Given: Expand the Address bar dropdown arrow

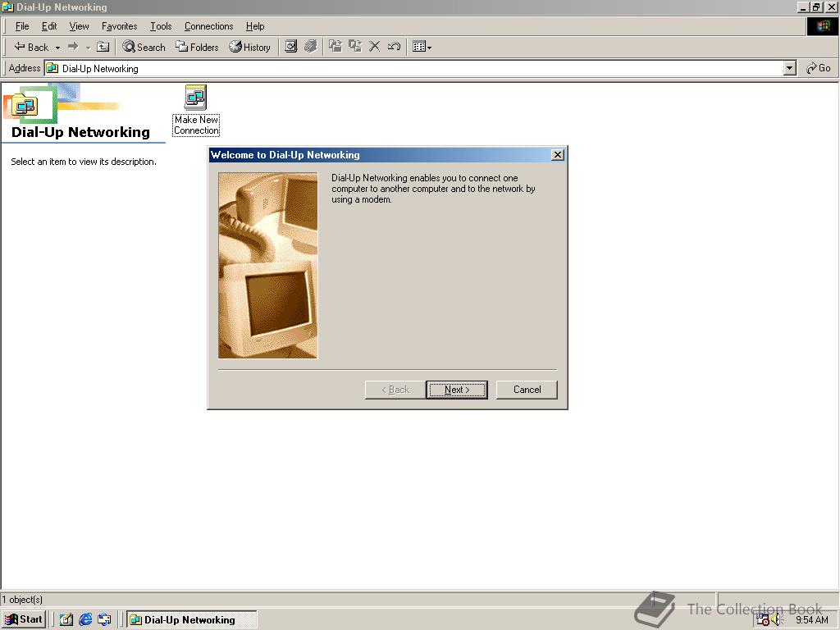Looking at the screenshot, I should (x=790, y=69).
